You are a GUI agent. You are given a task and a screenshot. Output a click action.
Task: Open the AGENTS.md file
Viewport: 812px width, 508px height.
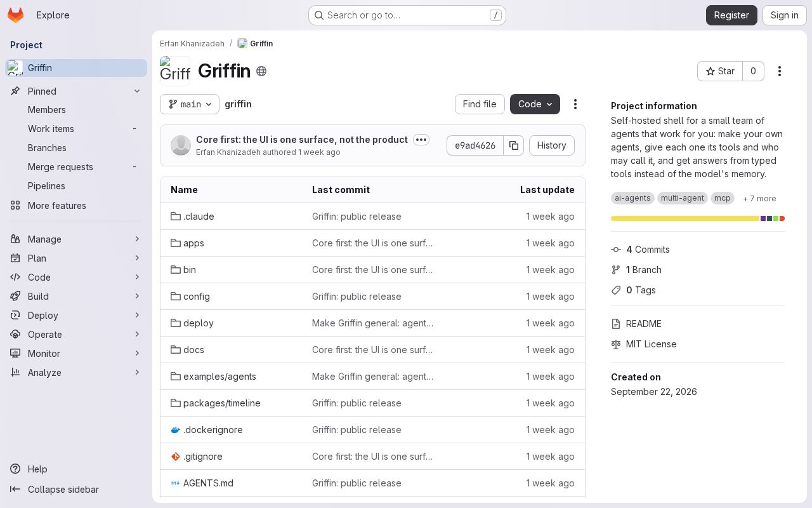[208, 483]
